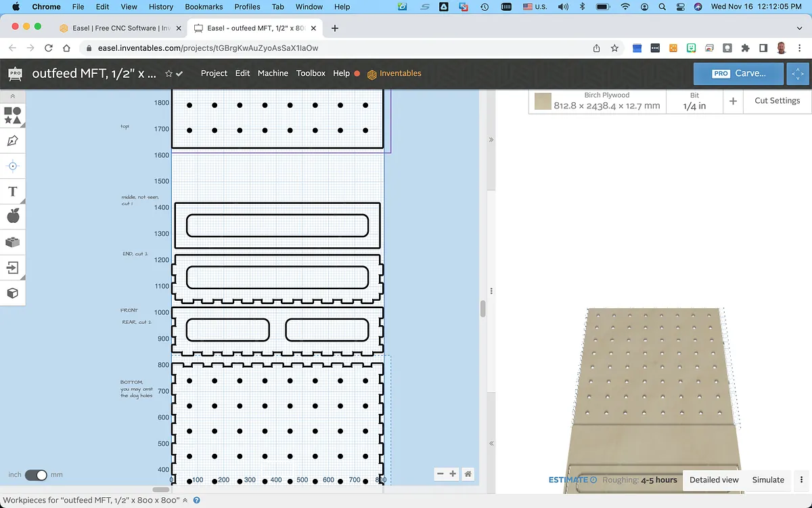Star the outfeed MFT project
812x508 pixels.
(x=168, y=74)
